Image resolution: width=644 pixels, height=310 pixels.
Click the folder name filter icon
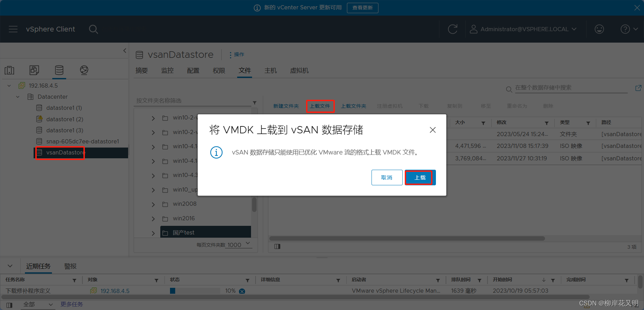[254, 103]
